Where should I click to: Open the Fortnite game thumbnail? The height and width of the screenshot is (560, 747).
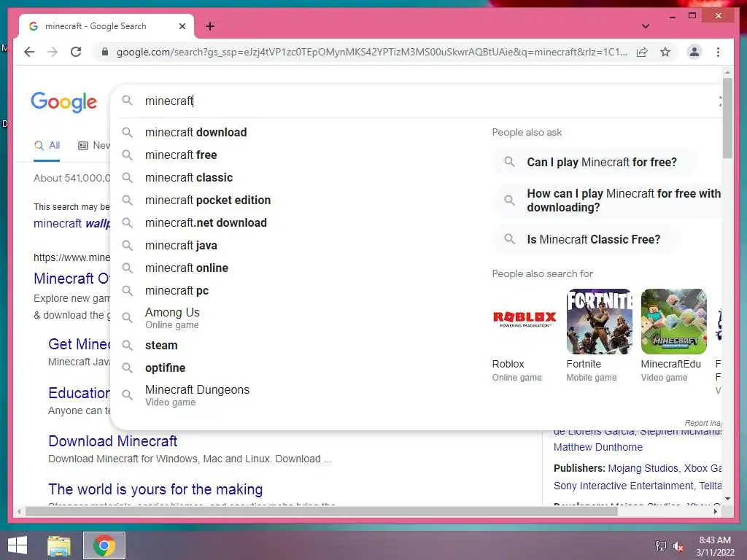[600, 321]
